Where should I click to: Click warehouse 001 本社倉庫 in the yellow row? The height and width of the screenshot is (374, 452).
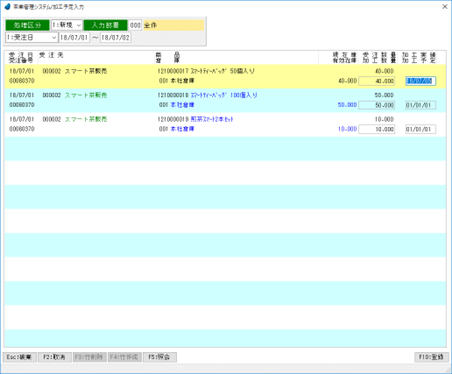point(176,81)
